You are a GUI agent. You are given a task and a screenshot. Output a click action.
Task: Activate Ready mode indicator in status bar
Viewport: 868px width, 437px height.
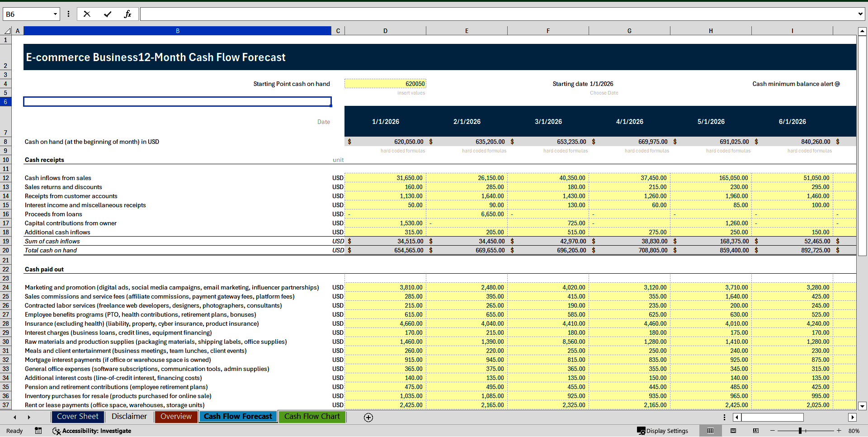tap(14, 431)
